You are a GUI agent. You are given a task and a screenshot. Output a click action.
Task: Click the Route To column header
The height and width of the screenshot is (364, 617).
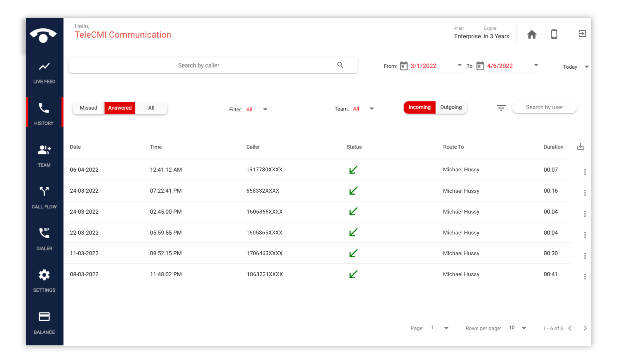click(453, 147)
